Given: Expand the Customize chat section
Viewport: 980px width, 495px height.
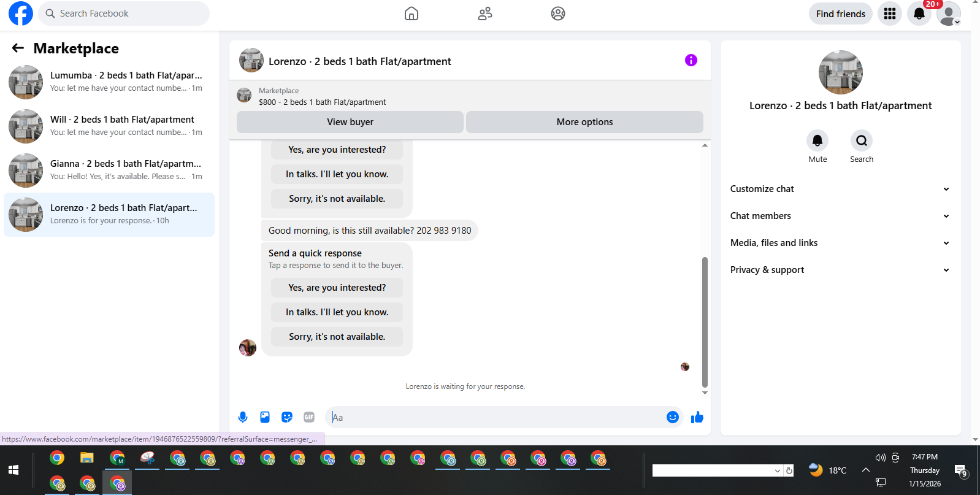Looking at the screenshot, I should point(840,189).
